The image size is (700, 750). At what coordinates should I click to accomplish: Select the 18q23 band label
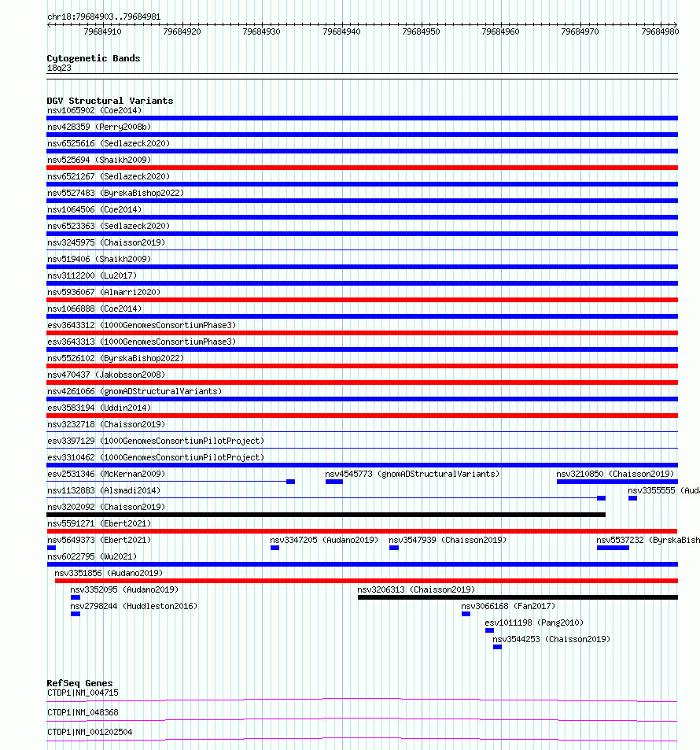click(59, 68)
